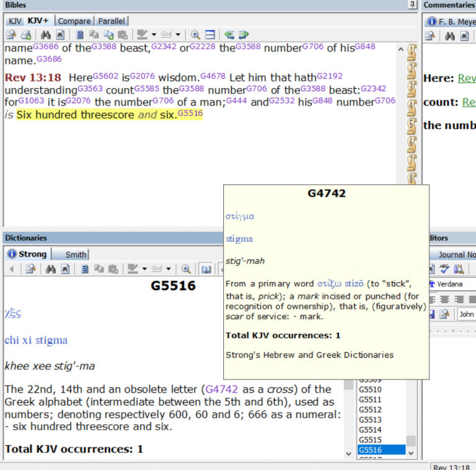476x470 pixels.
Task: Select the KJV+ tab
Action: click(x=38, y=20)
